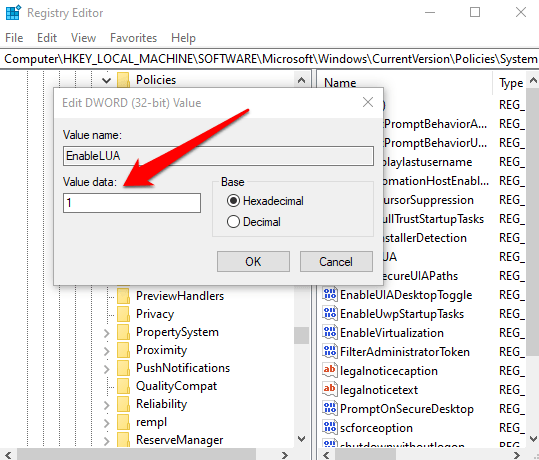This screenshot has height=460, width=539.
Task: Click the Type column header
Action: (510, 83)
